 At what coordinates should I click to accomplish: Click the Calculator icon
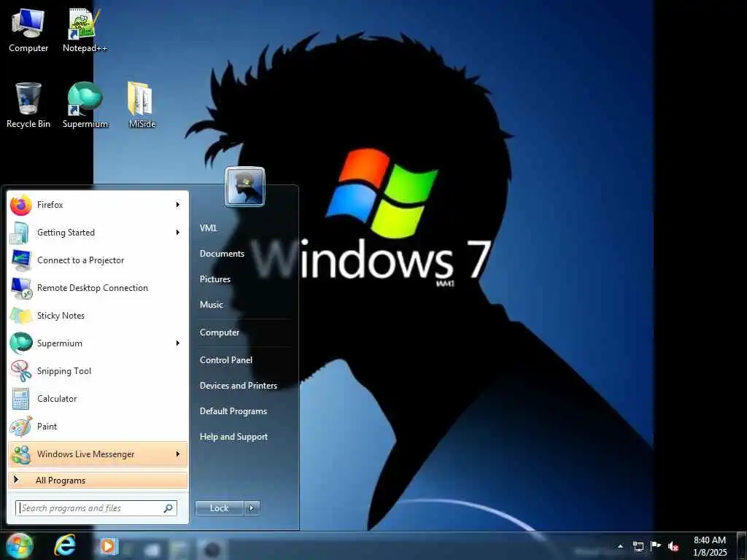pos(20,399)
